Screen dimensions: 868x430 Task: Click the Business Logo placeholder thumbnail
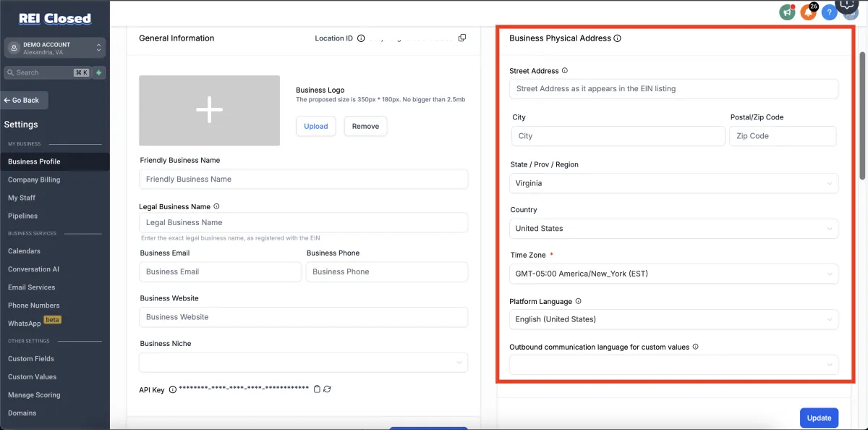(209, 110)
